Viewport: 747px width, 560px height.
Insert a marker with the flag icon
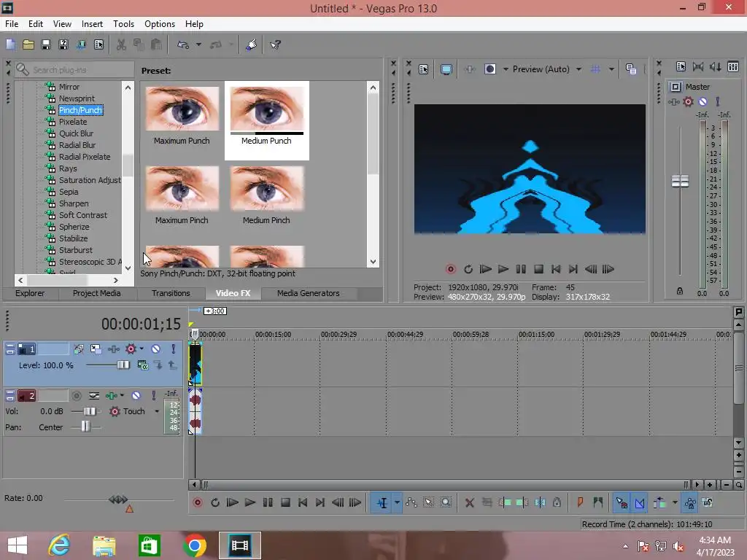(x=580, y=503)
